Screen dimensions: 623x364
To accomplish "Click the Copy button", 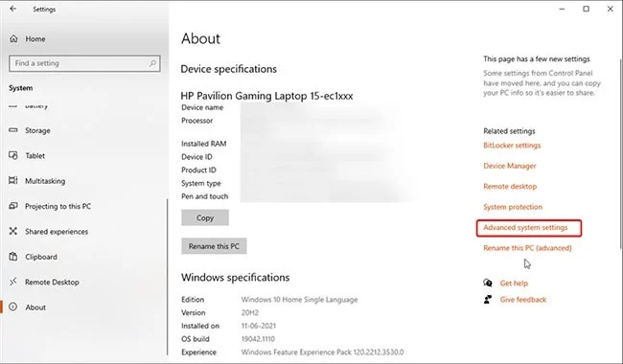I will (x=205, y=217).
